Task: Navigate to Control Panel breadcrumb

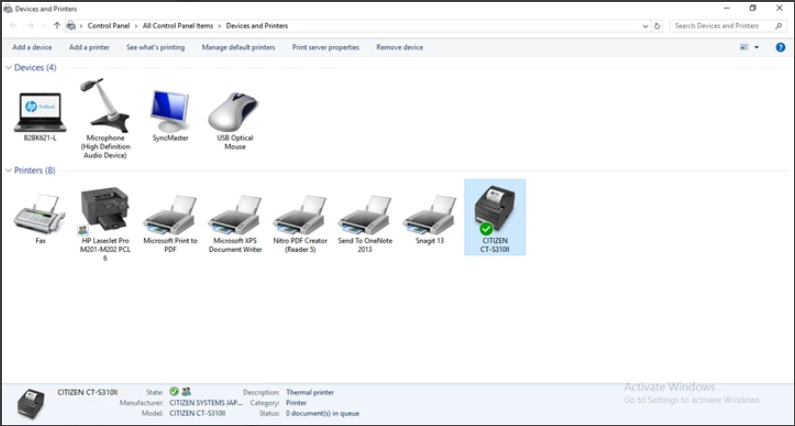Action: (109, 26)
